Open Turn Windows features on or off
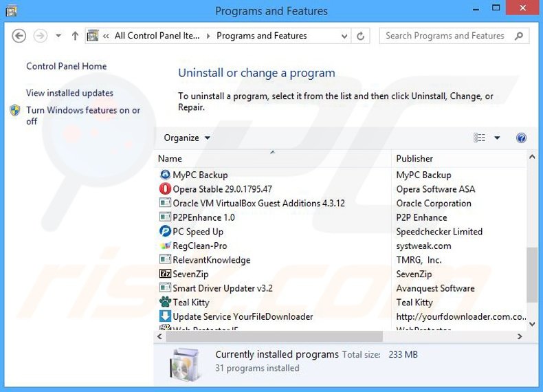The height and width of the screenshot is (392, 543). point(83,116)
